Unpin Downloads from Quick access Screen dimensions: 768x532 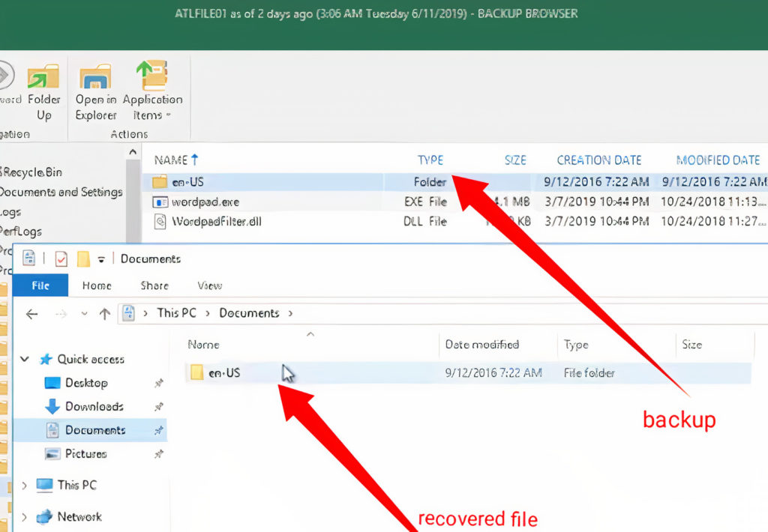tap(160, 406)
